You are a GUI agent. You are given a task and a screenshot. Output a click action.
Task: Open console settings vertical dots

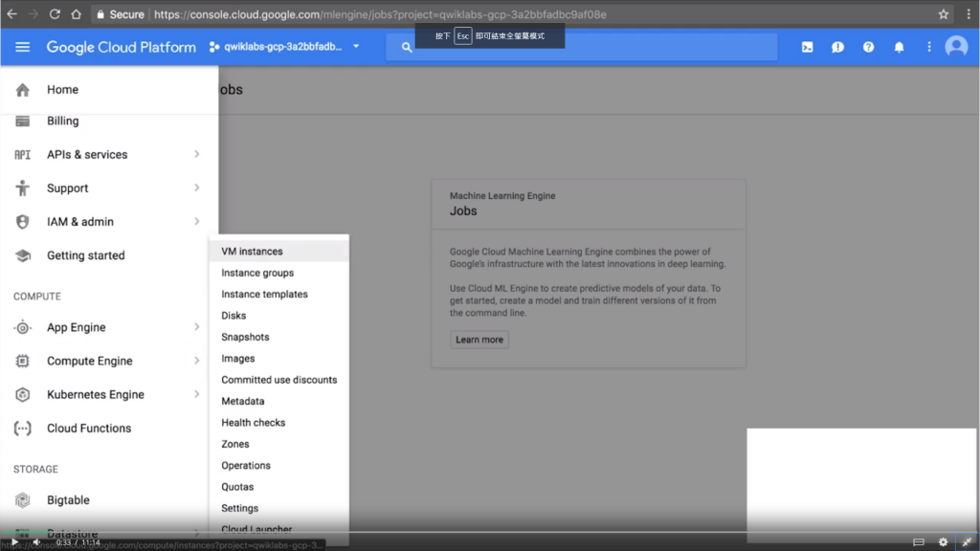tap(928, 47)
